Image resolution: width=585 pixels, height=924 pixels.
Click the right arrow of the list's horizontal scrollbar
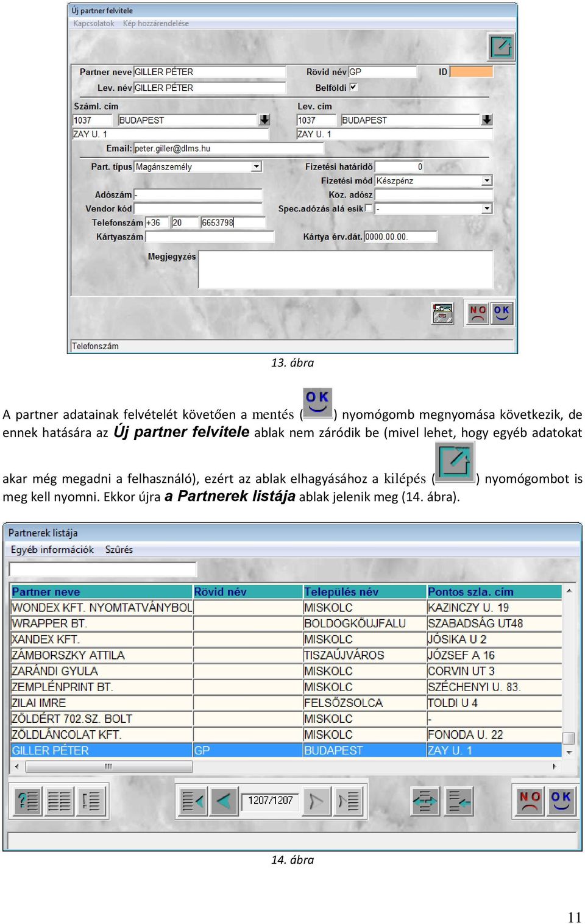click(x=555, y=766)
